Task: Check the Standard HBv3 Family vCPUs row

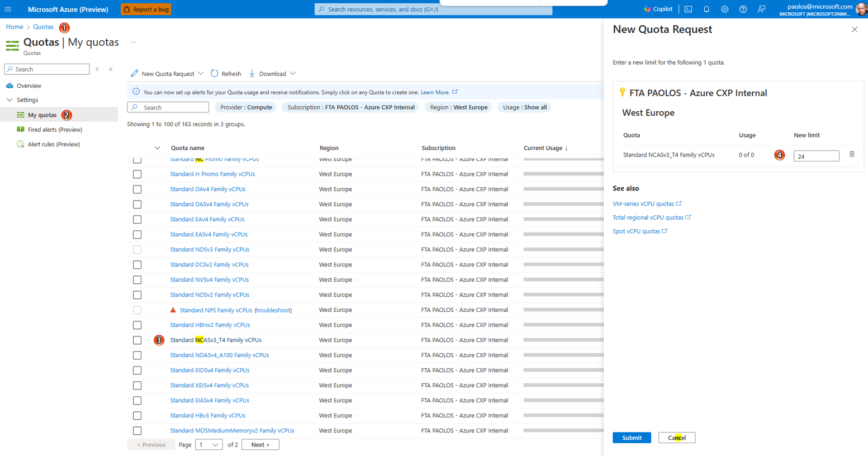Action: pyautogui.click(x=137, y=416)
